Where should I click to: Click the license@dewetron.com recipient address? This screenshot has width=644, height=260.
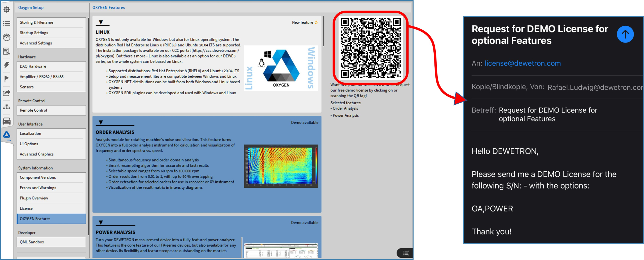[522, 63]
